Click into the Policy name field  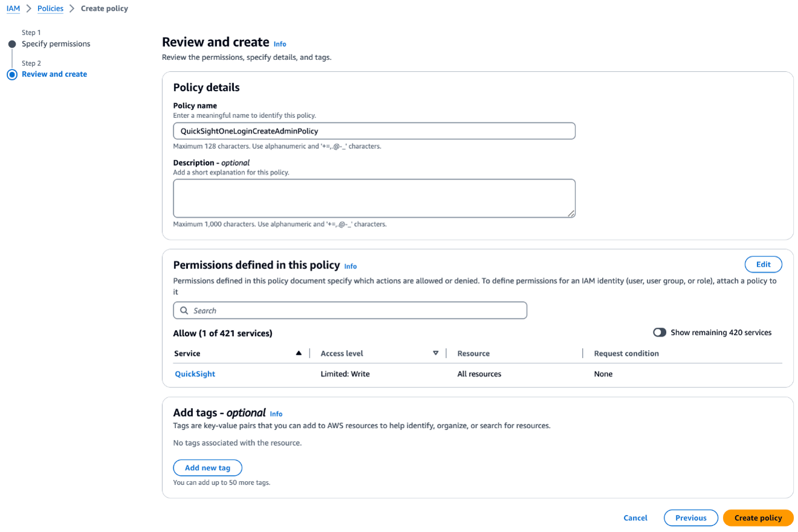[x=374, y=131]
